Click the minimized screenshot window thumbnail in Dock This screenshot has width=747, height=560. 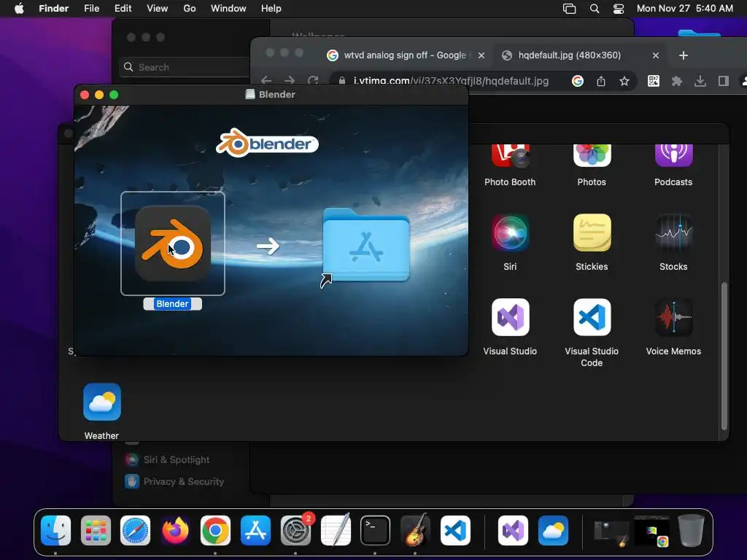tap(611, 532)
